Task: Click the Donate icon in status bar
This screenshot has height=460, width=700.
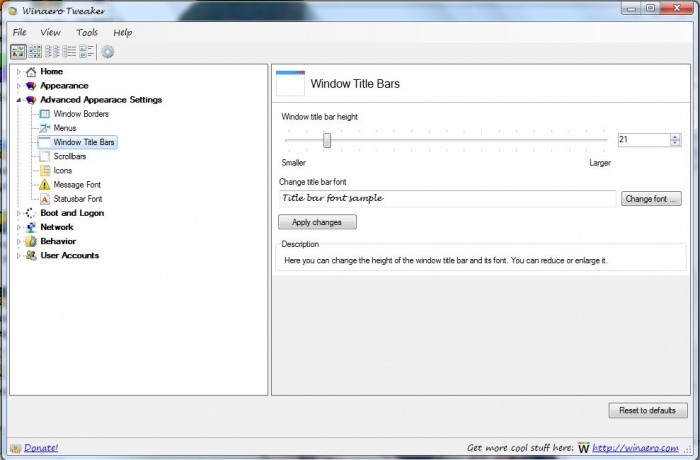Action: click(x=15, y=448)
